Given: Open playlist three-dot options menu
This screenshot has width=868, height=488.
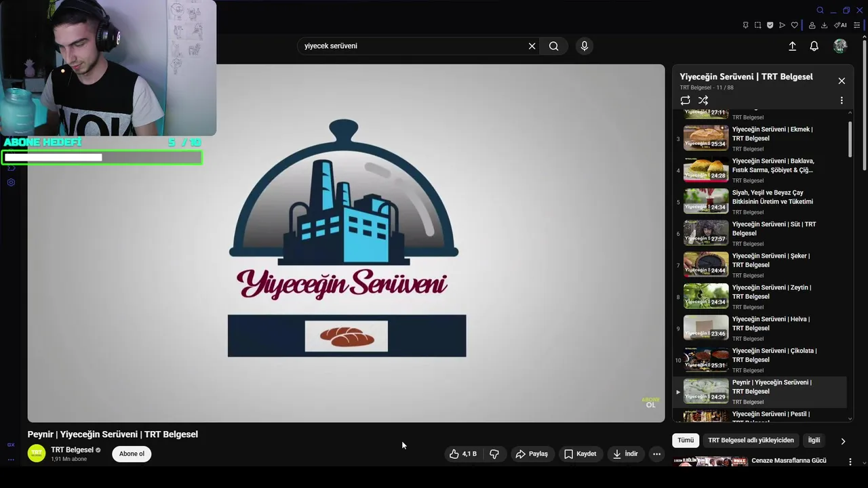Looking at the screenshot, I should 842,100.
